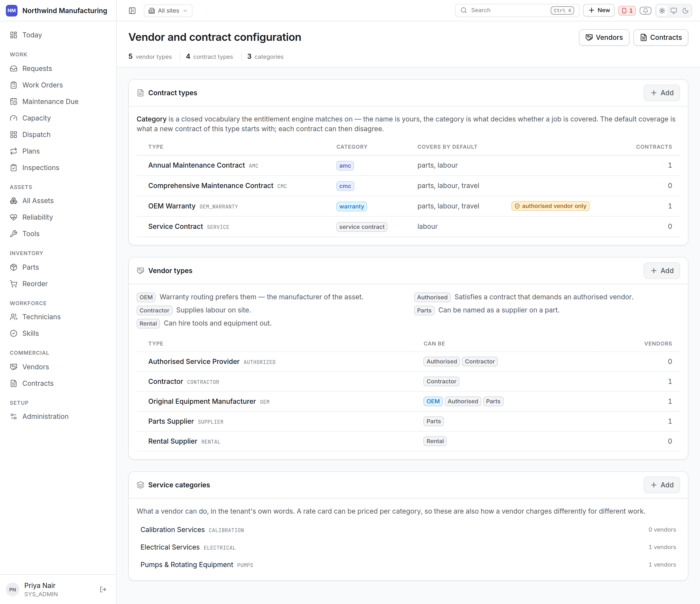700x604 pixels.
Task: Open Original Equipment Manufacturer vendor type
Action: (408, 401)
